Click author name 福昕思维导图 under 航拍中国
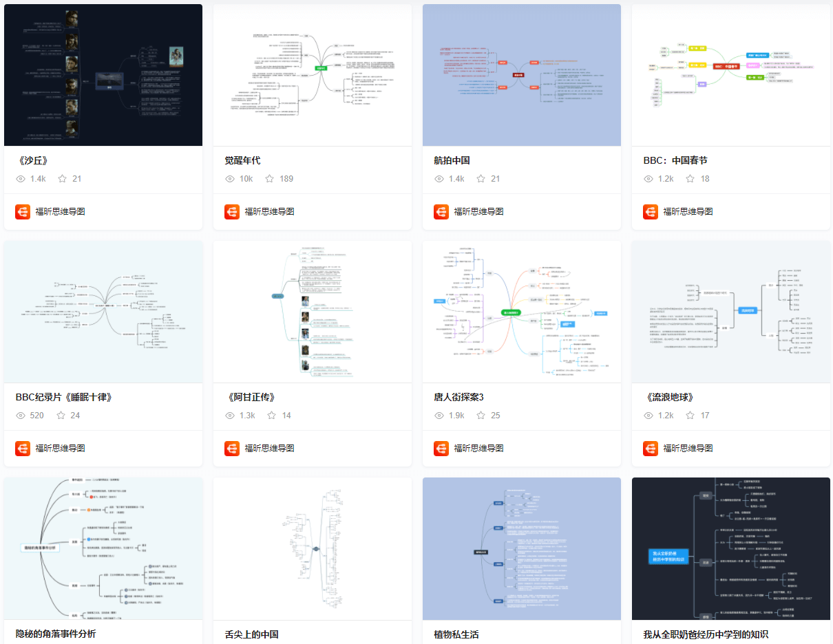The height and width of the screenshot is (644, 833). 479,212
